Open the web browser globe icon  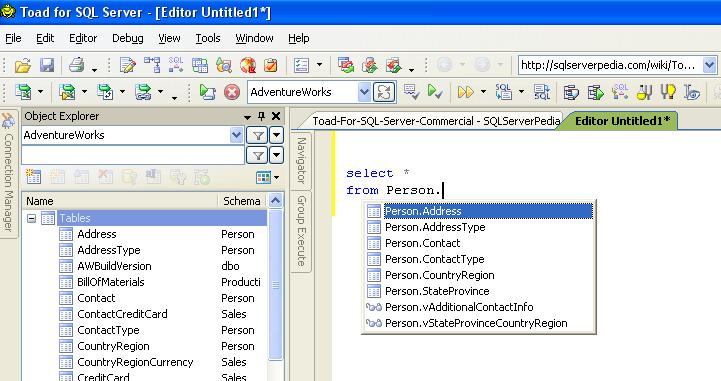point(248,65)
